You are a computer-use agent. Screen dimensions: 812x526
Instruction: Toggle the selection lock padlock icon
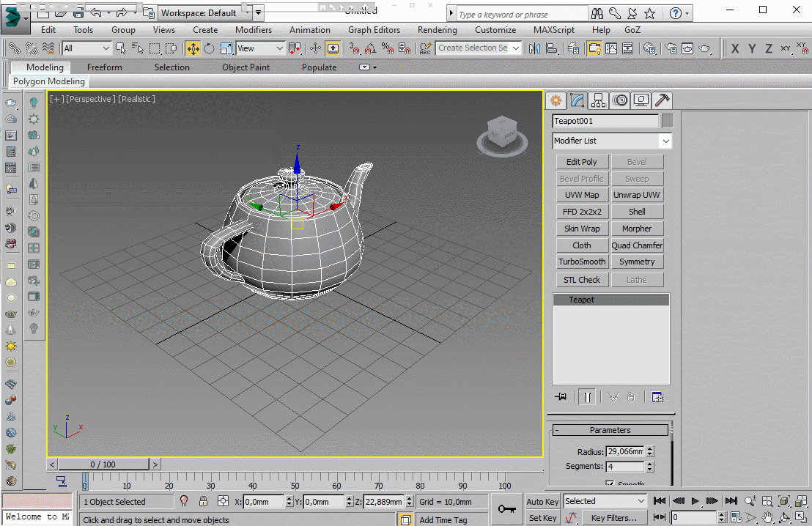[x=203, y=501]
